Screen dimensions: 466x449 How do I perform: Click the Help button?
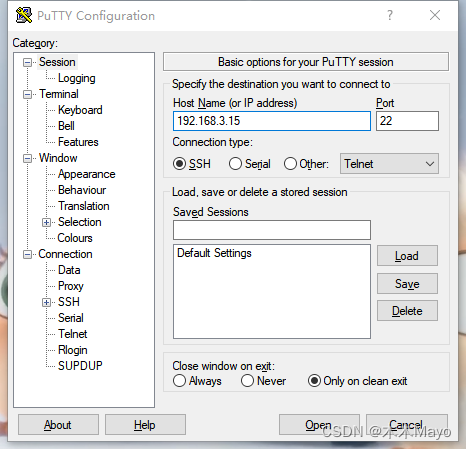145,425
